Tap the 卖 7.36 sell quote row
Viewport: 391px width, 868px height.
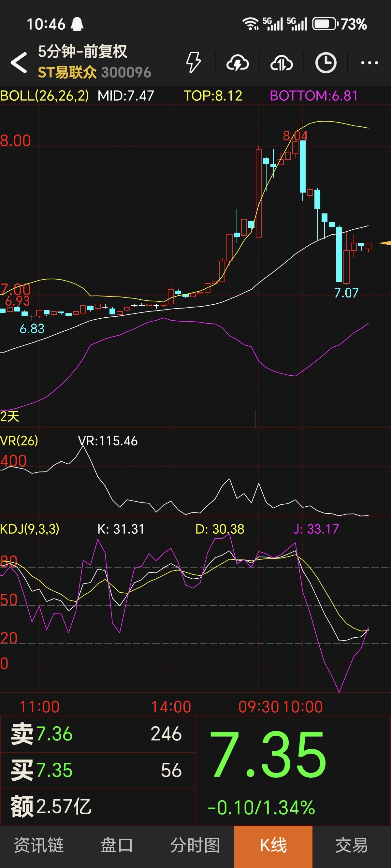pyautogui.click(x=98, y=734)
